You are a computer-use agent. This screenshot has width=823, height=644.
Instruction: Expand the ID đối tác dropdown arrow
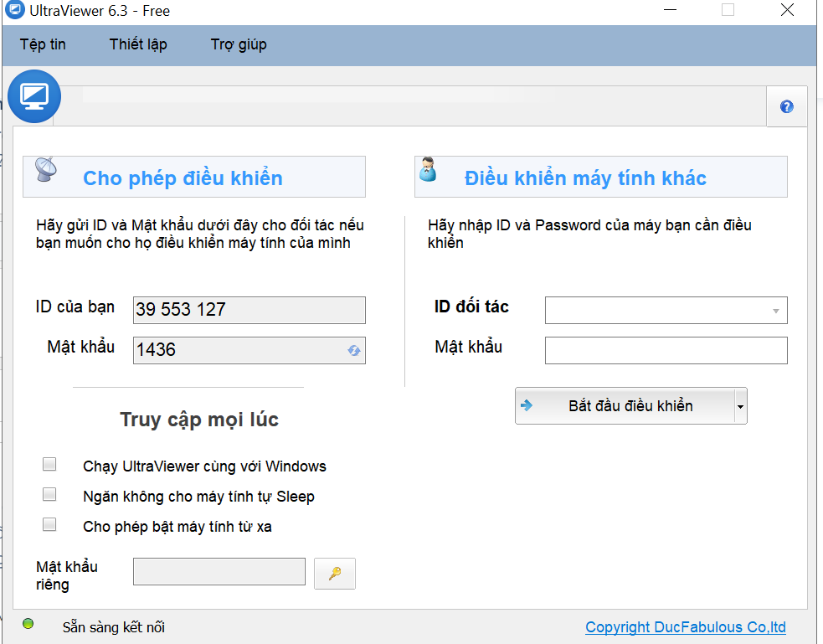(x=776, y=311)
